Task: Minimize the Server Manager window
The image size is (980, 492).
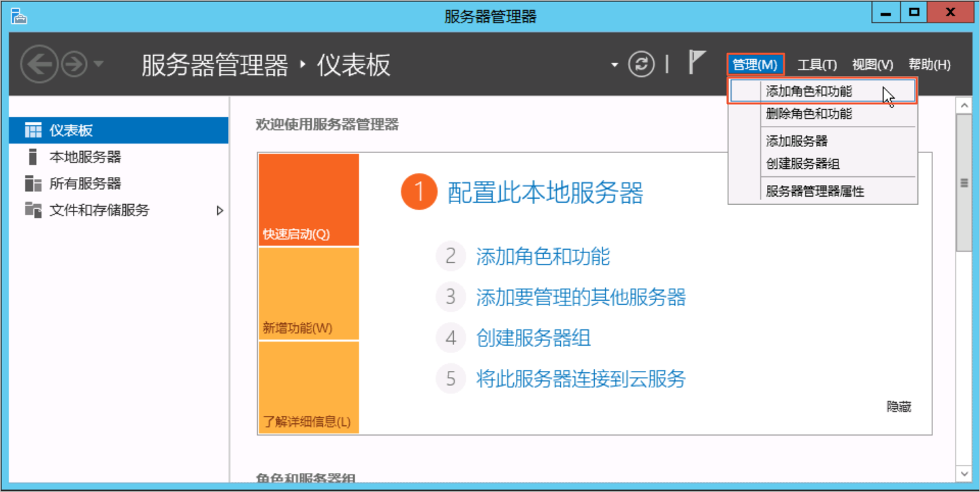Action: [x=885, y=12]
